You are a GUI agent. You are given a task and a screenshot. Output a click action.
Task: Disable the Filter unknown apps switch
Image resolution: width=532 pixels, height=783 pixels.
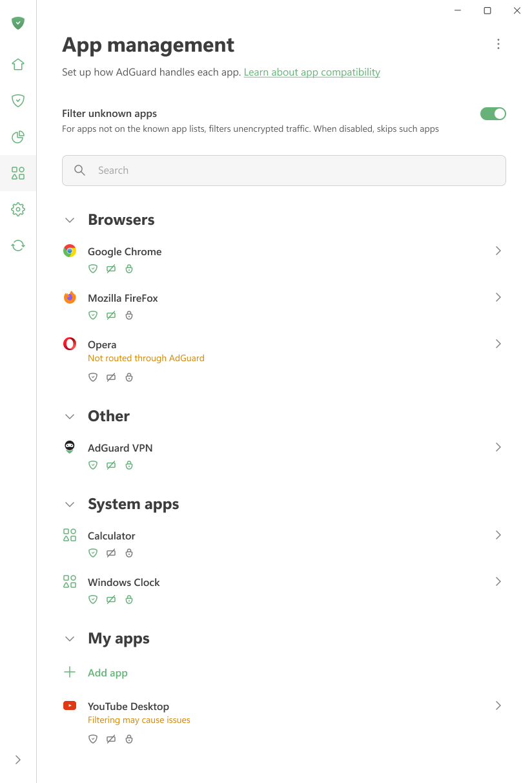coord(493,114)
